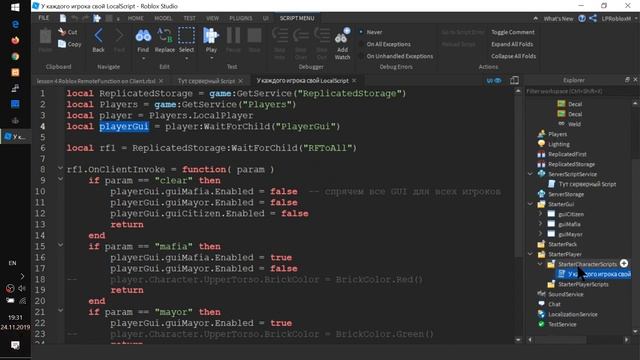Image resolution: width=640 pixels, height=360 pixels.
Task: Collapse the ribbon with the up caret
Action: [x=535, y=18]
